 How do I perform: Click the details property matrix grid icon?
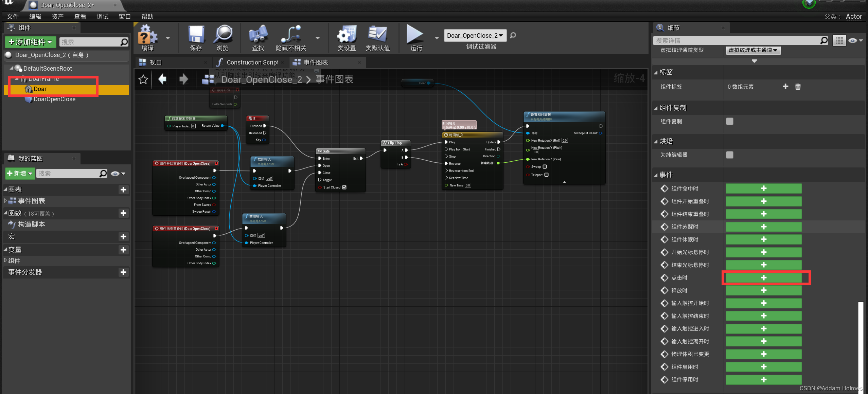[x=839, y=40]
